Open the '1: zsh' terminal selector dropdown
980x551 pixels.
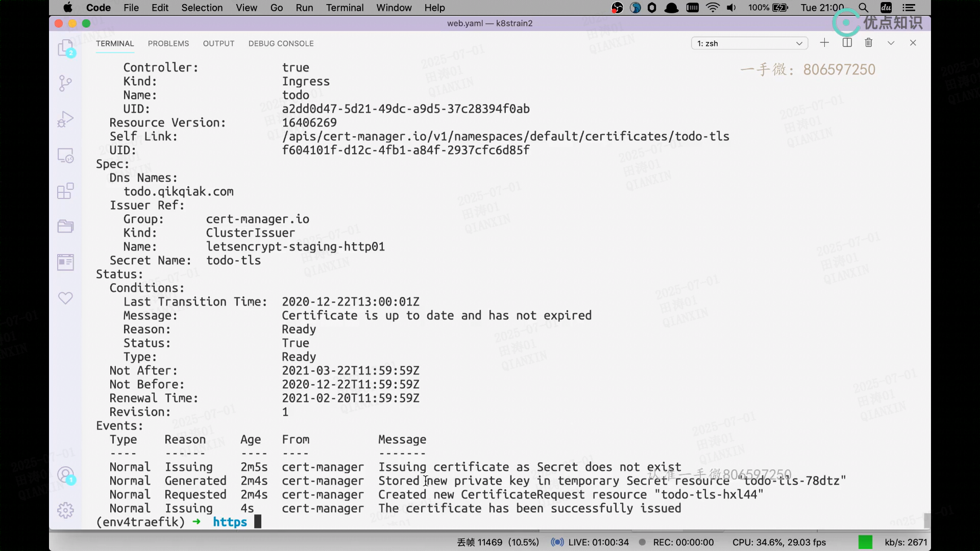coord(749,43)
